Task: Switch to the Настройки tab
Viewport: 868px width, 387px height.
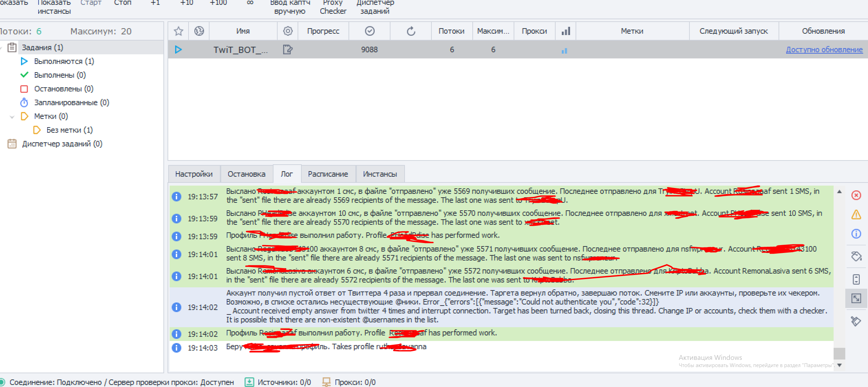Action: click(194, 174)
